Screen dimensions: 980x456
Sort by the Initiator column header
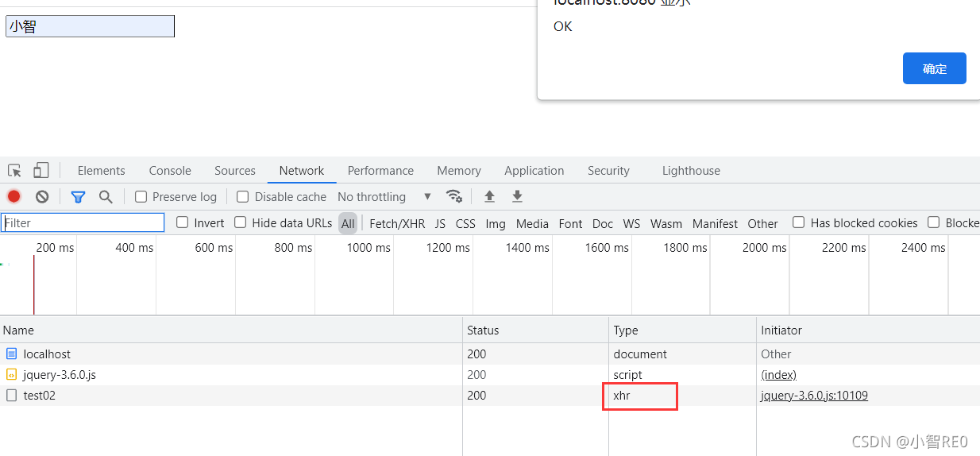tap(868, 330)
